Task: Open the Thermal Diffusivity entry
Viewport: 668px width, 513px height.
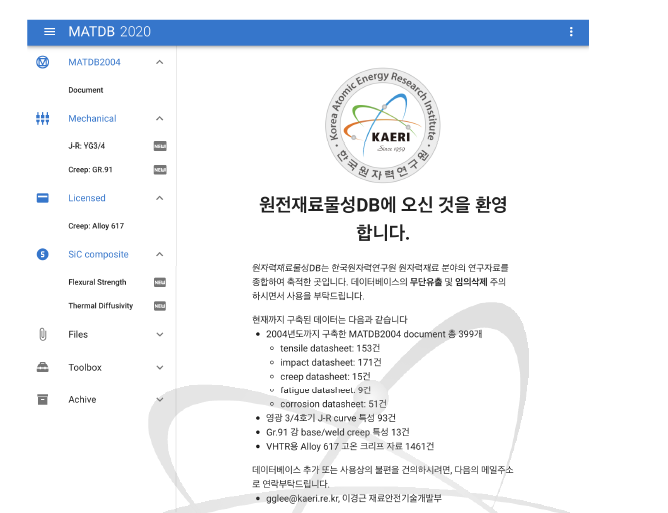Action: (101, 305)
